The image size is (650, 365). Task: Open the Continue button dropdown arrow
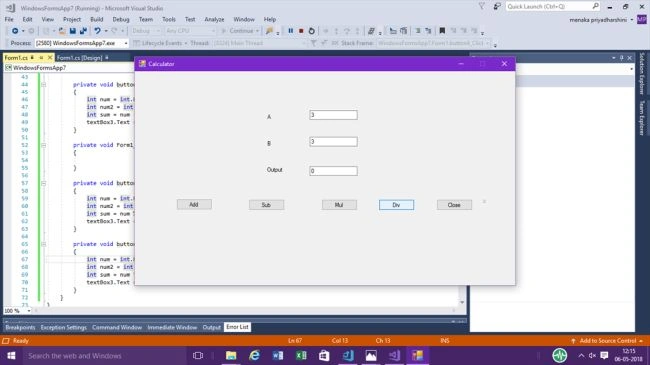point(257,31)
